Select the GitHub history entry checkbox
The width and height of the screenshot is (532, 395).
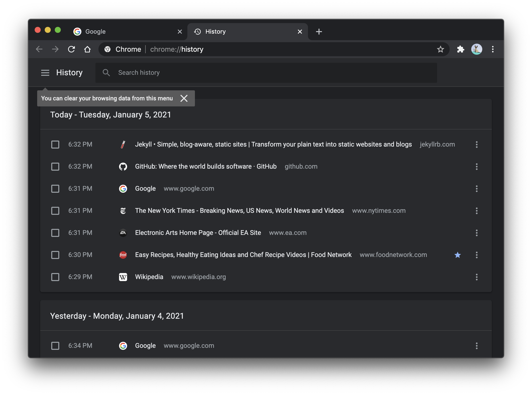tap(55, 166)
